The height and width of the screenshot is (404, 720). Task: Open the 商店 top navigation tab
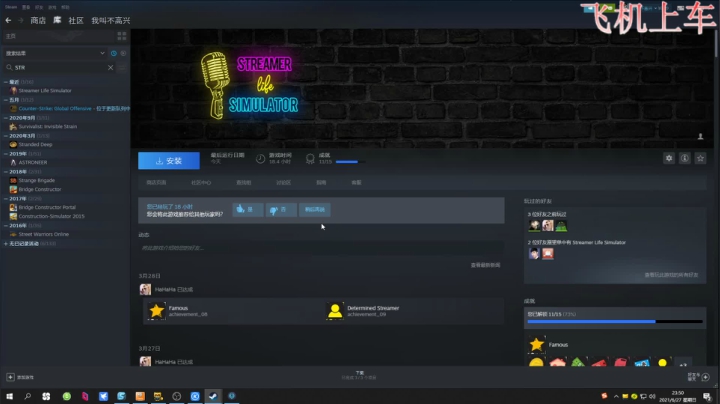38,20
